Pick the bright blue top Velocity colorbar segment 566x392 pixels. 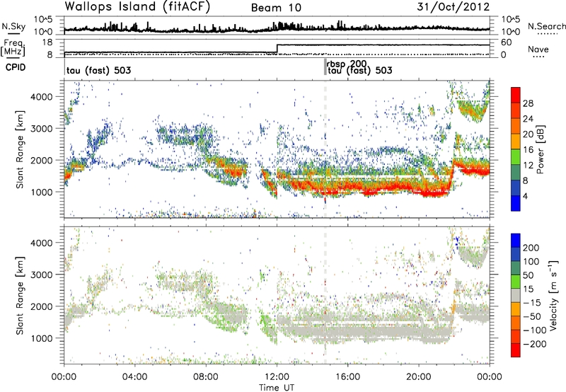(516, 241)
